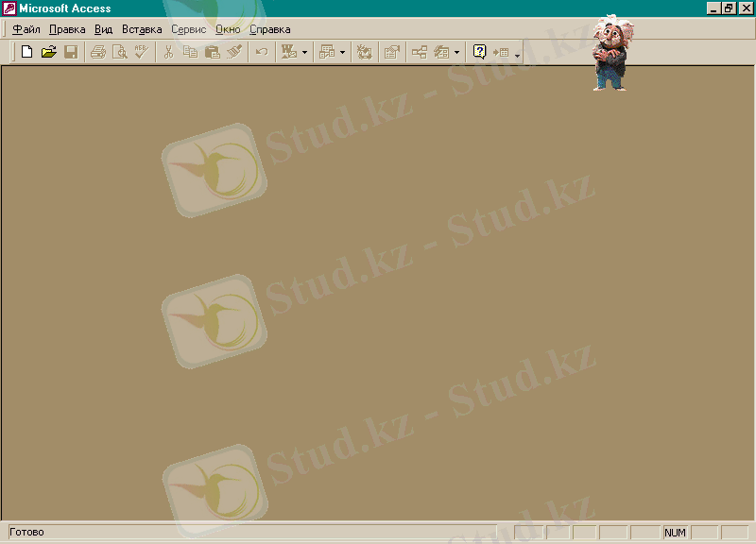
Task: Click the Undo arrow icon
Action: 262,52
